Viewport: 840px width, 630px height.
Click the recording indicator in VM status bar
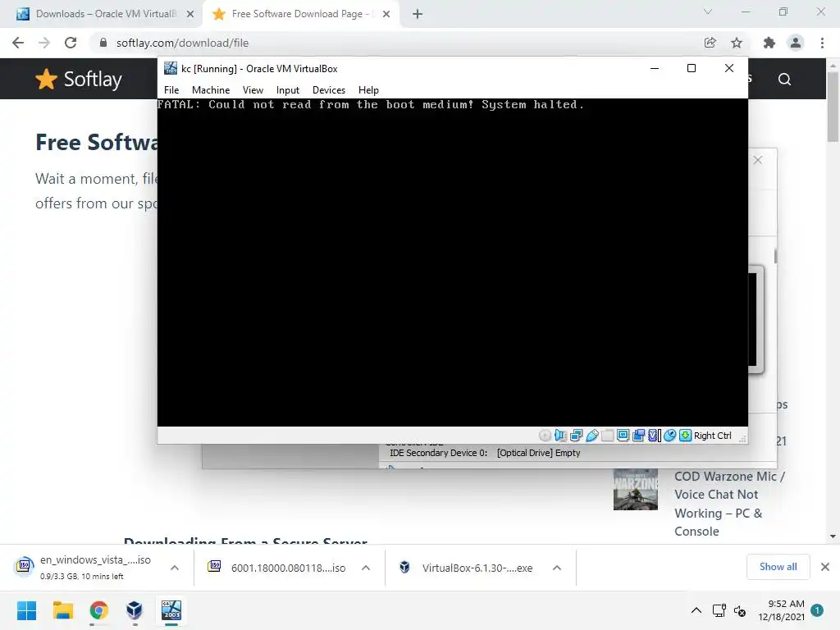pyautogui.click(x=638, y=436)
